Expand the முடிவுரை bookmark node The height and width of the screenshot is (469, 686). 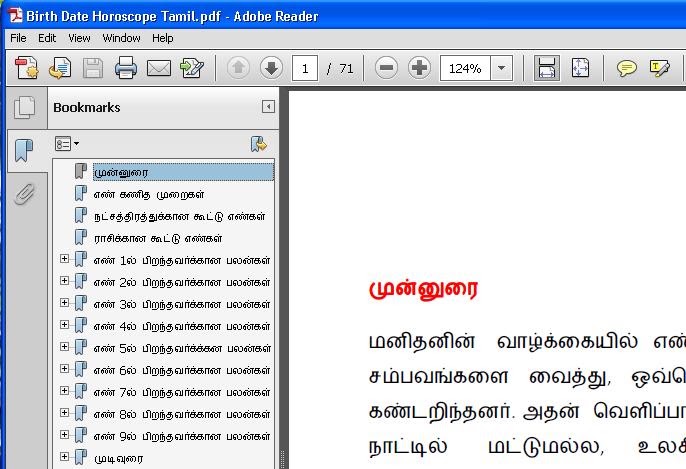point(64,456)
